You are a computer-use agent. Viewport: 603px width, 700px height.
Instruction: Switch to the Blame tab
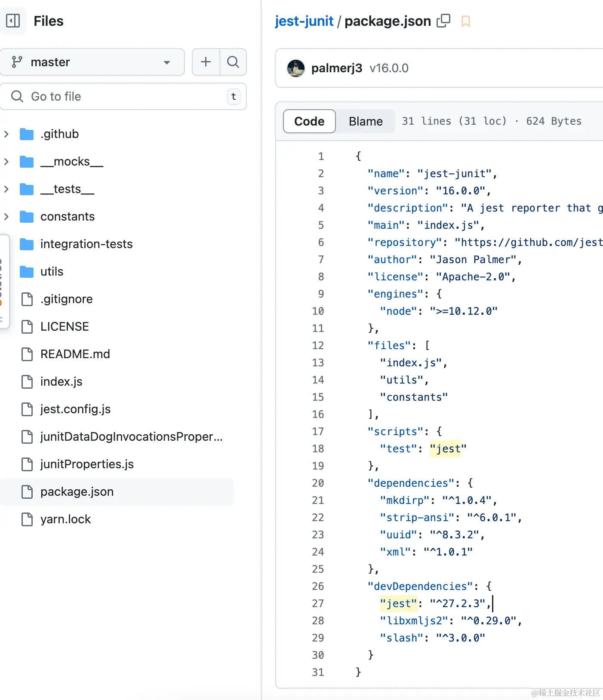tap(365, 121)
